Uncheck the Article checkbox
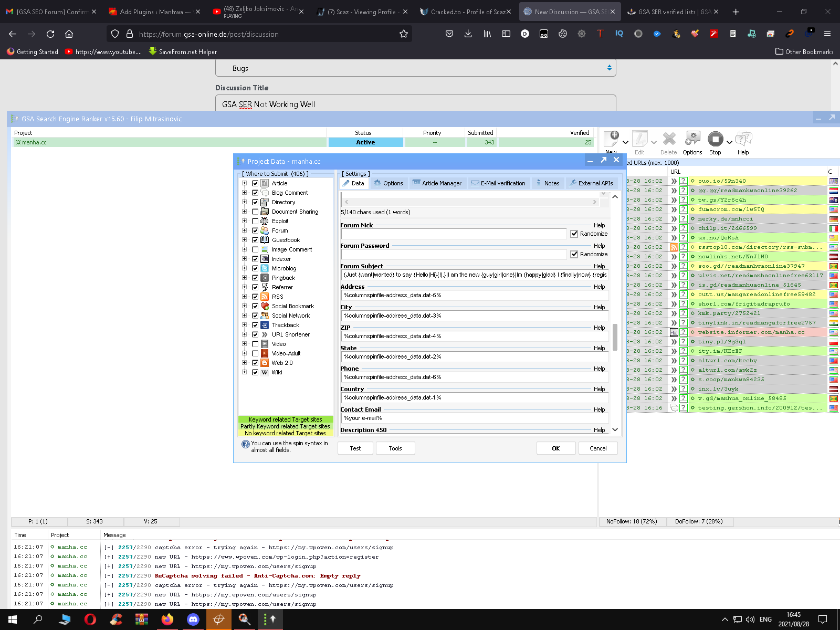The height and width of the screenshot is (630, 840). 255,183
